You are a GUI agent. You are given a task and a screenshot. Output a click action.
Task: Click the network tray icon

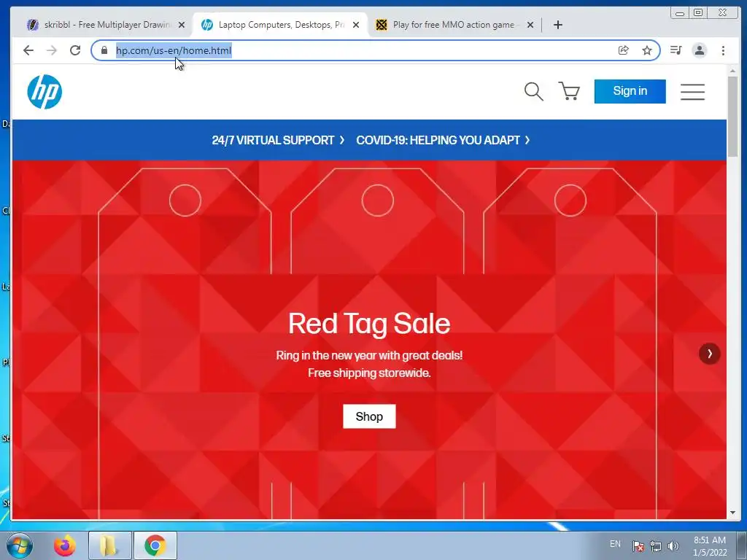(x=656, y=545)
